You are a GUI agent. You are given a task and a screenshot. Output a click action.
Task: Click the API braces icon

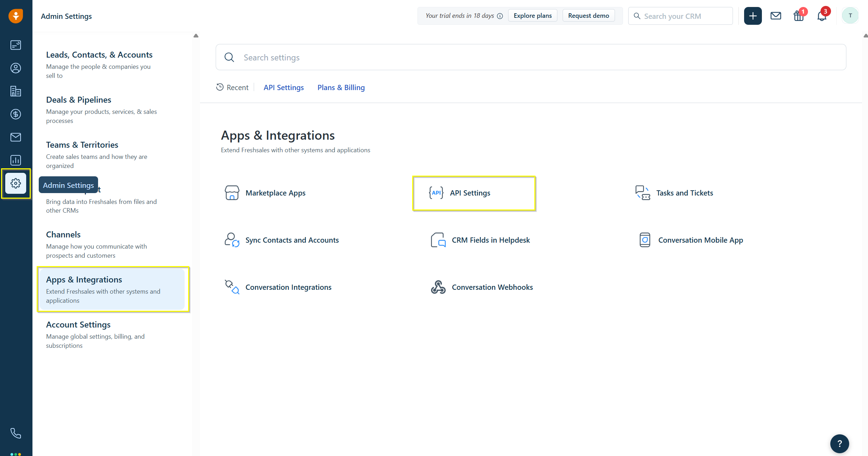click(436, 193)
